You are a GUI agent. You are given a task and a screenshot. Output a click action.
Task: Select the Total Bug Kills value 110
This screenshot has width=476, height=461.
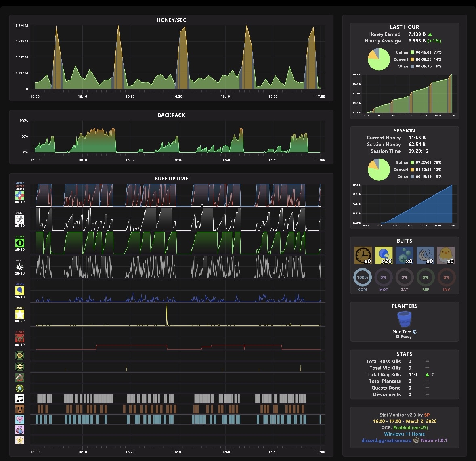413,375
